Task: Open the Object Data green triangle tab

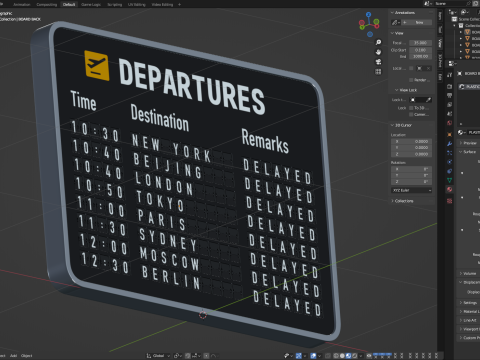Action: coord(450,180)
